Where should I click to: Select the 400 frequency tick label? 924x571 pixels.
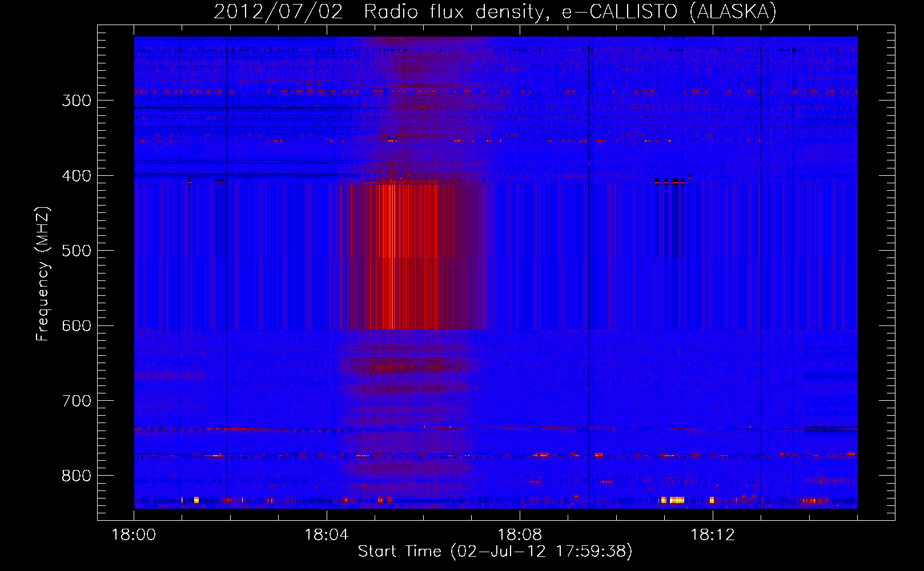[x=77, y=176]
